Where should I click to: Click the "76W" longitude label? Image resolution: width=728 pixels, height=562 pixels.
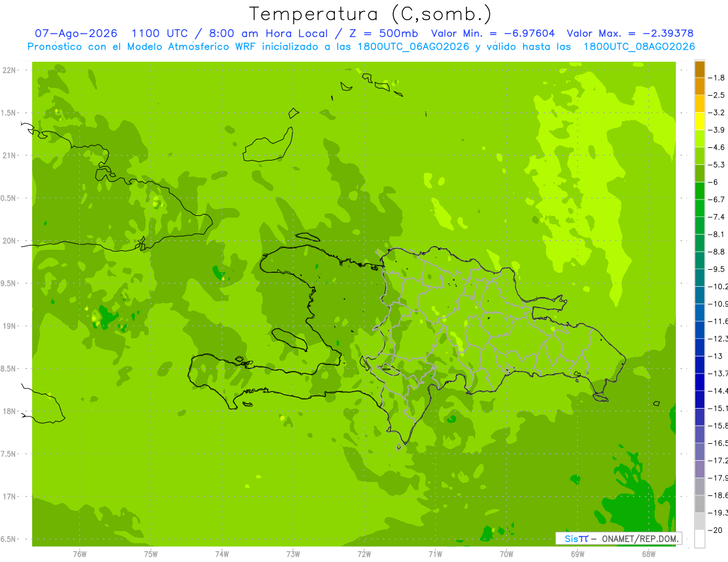pyautogui.click(x=79, y=554)
